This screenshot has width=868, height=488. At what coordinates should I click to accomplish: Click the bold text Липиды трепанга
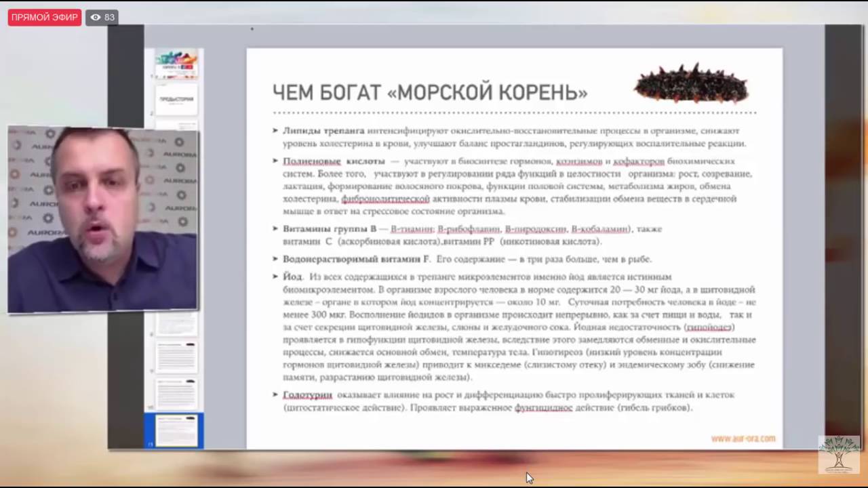tap(323, 131)
